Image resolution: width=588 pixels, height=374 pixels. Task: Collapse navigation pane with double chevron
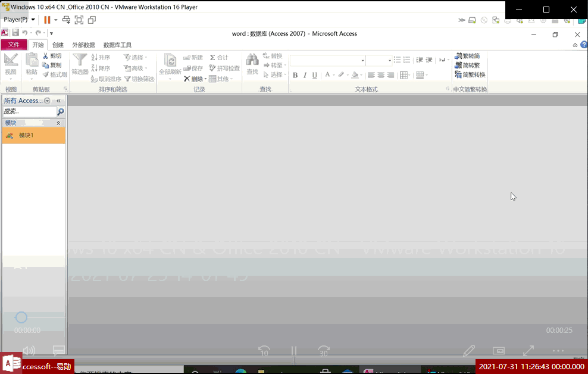pyautogui.click(x=58, y=101)
